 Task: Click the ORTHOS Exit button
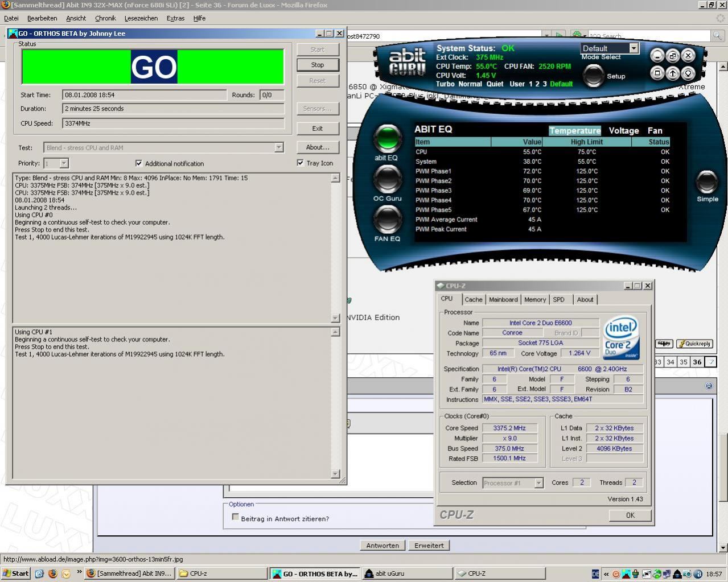click(x=318, y=128)
